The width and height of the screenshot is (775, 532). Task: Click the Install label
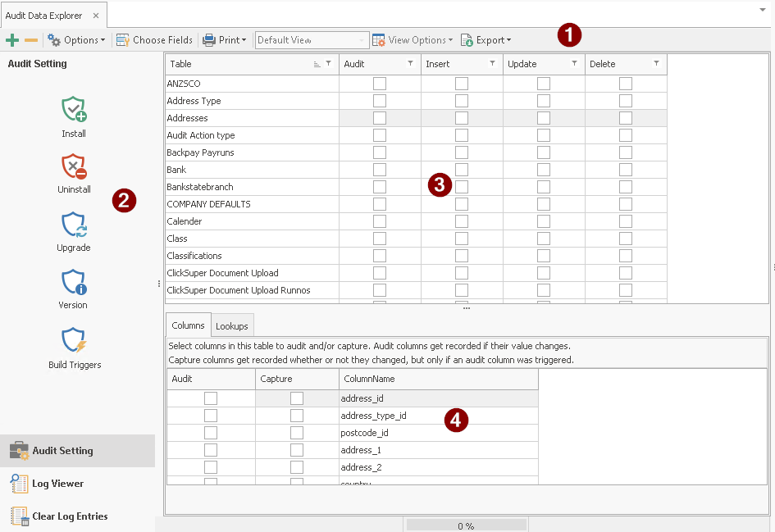(74, 134)
